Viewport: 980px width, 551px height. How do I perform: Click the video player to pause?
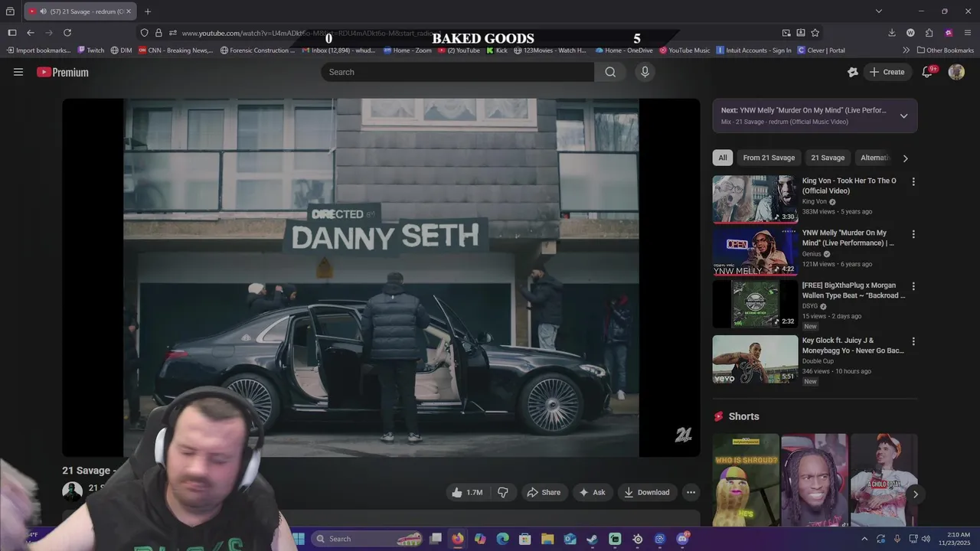pyautogui.click(x=381, y=277)
